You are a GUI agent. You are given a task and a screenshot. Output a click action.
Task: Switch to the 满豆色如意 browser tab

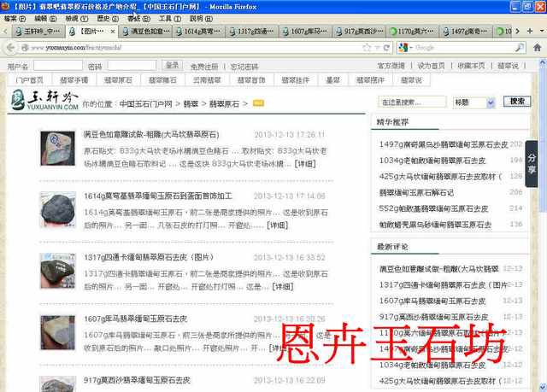tap(146, 32)
